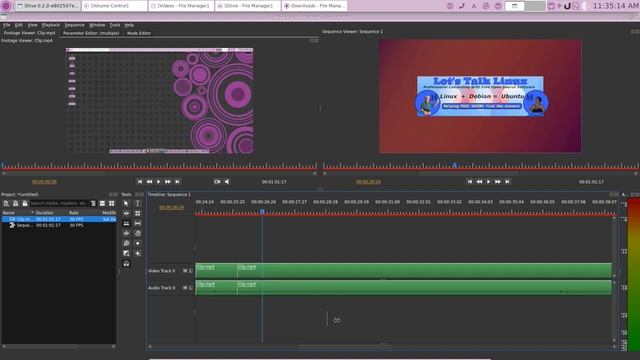The width and height of the screenshot is (640, 360).
Task: Sort project items by Name column
Action: 18,213
